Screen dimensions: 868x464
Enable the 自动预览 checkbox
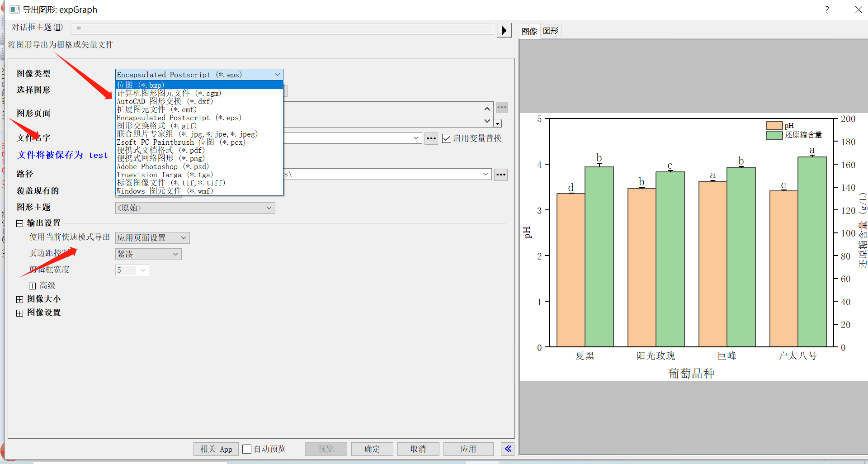(x=247, y=449)
